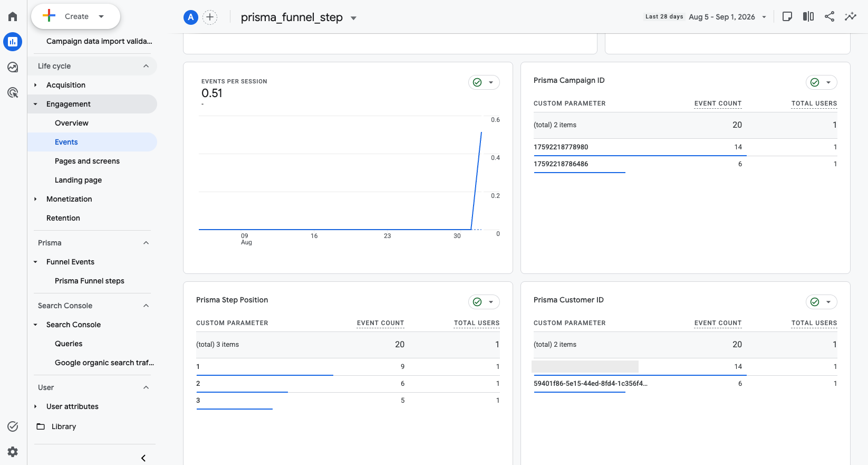Click the redacted customer ID row

coord(685,367)
